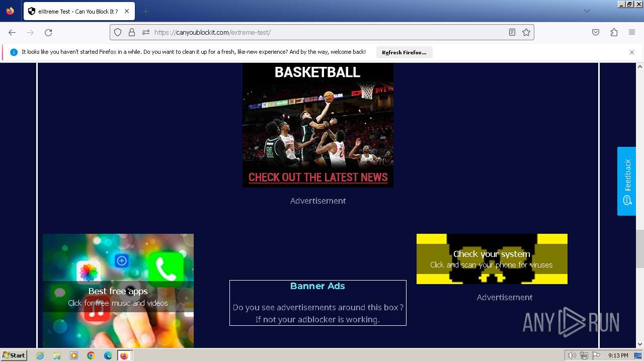
Task: Click the Banner Ads heading
Action: (317, 286)
